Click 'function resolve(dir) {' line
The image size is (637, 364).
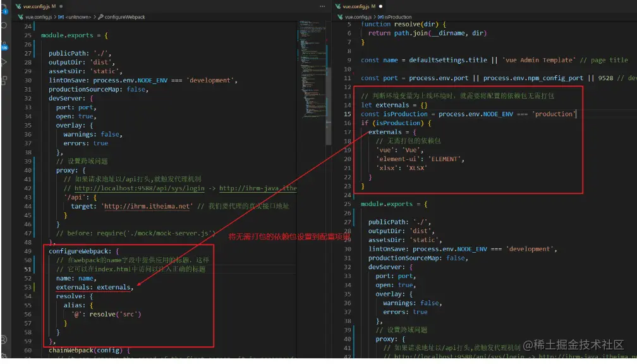403,25
